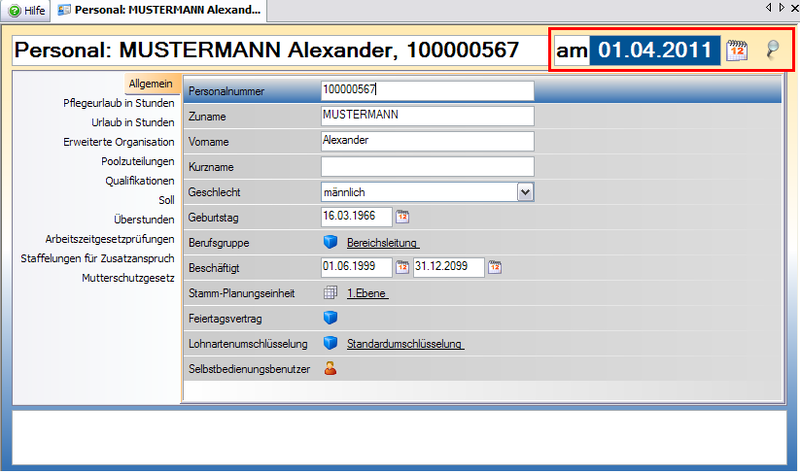Click into the Kurzname input field
800x474 pixels.
427,166
